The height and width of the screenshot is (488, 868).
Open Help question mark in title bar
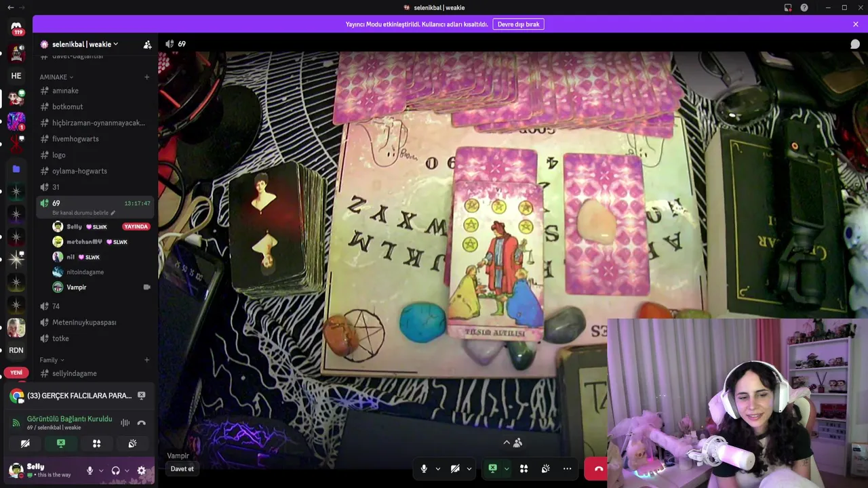[x=804, y=7]
